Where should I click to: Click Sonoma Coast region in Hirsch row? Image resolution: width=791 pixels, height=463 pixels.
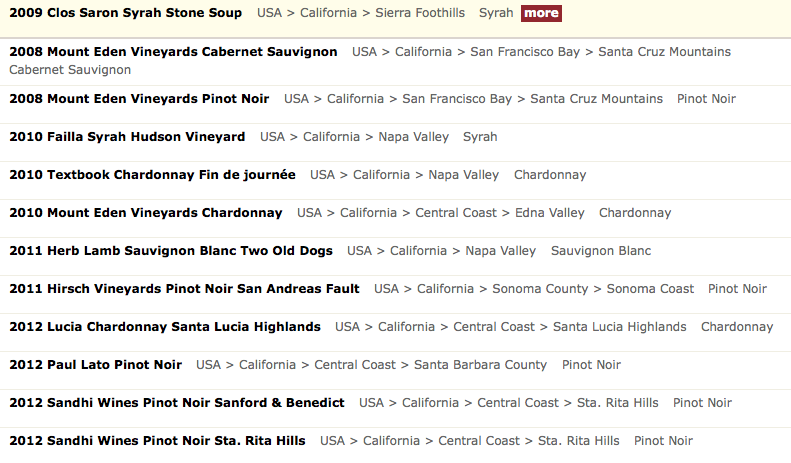coord(650,289)
